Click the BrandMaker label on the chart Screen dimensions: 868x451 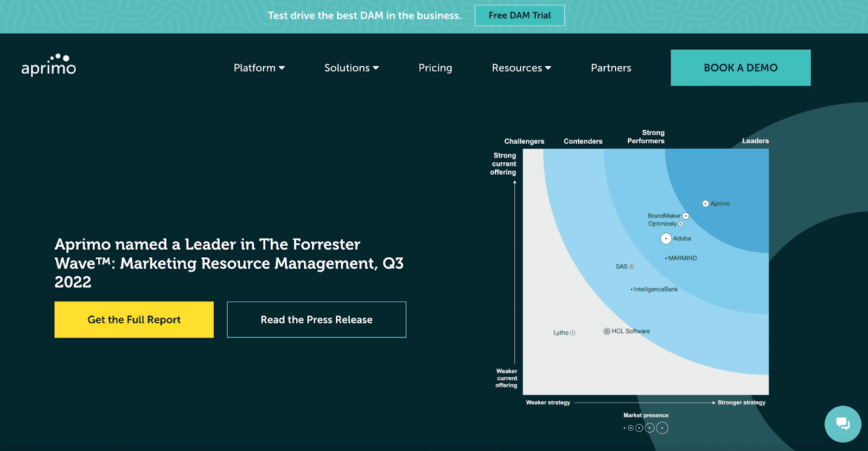(664, 215)
